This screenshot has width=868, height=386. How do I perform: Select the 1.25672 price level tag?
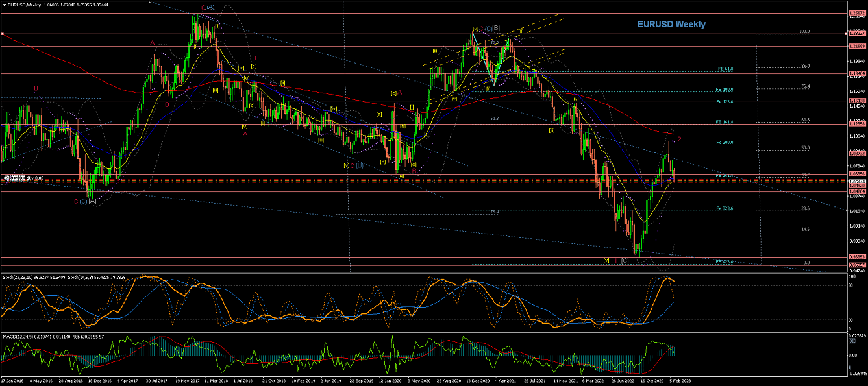[857, 13]
